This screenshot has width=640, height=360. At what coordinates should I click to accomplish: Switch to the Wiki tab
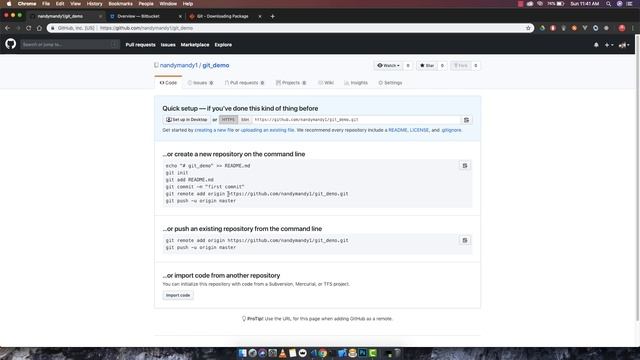coord(326,83)
